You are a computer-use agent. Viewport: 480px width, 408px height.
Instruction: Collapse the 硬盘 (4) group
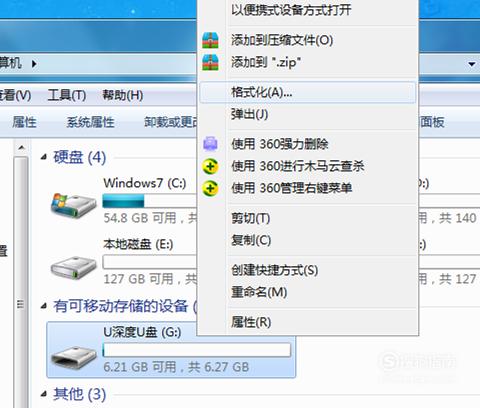pos(44,157)
